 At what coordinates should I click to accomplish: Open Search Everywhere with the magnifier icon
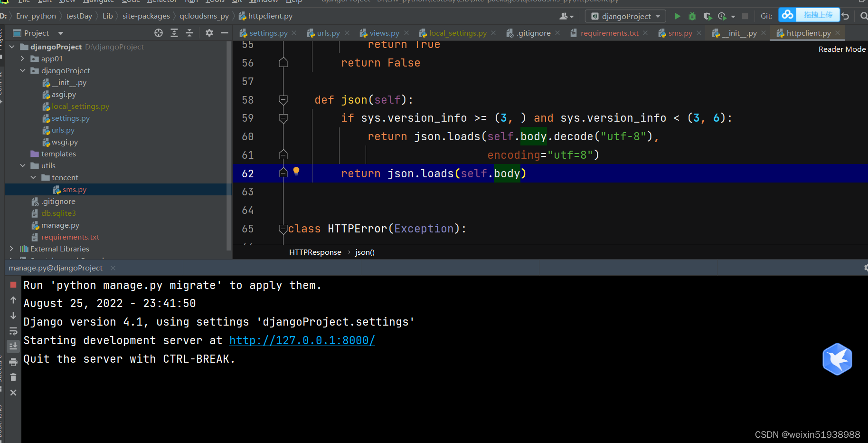[x=864, y=16]
